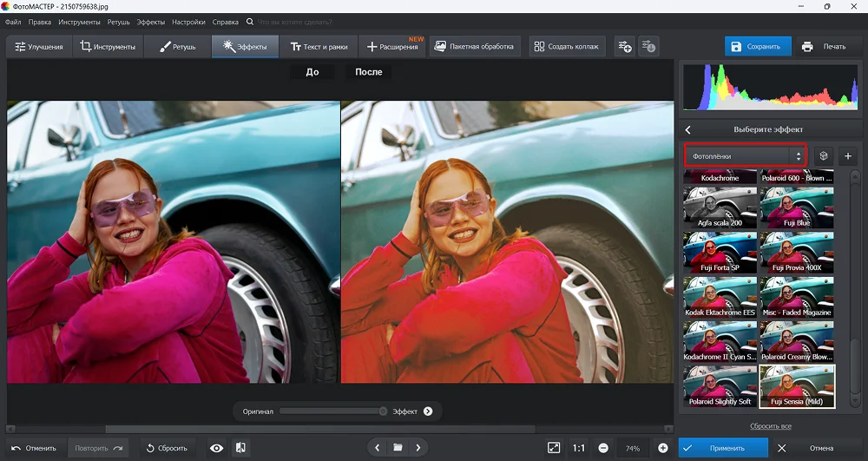The height and width of the screenshot is (461, 868).
Task: Click the arrow next to Эффект label
Action: (x=428, y=412)
